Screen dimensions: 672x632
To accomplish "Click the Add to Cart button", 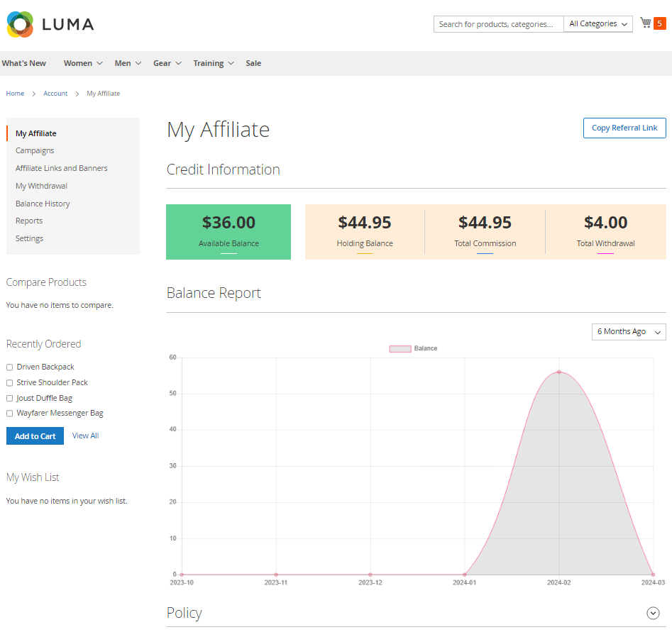I will click(x=35, y=436).
